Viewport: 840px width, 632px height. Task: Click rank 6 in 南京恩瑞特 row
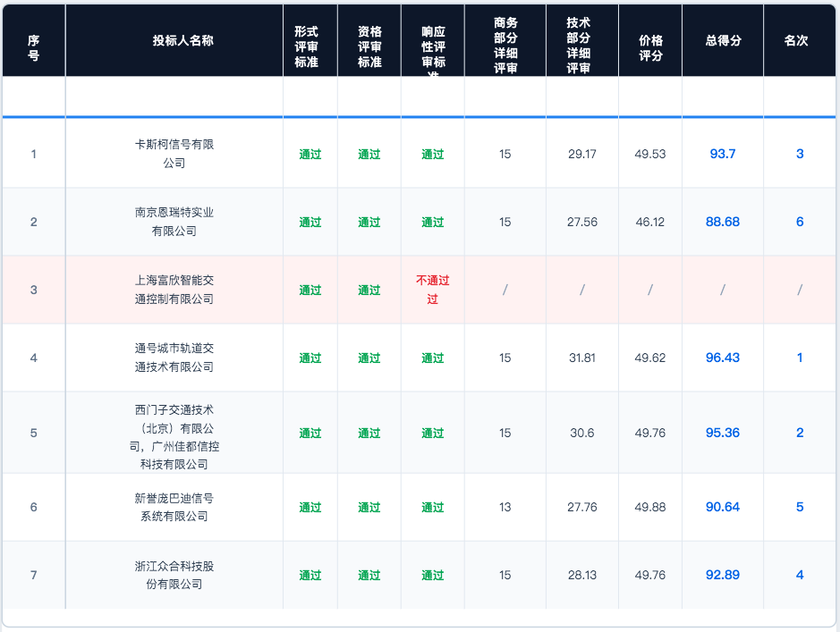pos(800,222)
